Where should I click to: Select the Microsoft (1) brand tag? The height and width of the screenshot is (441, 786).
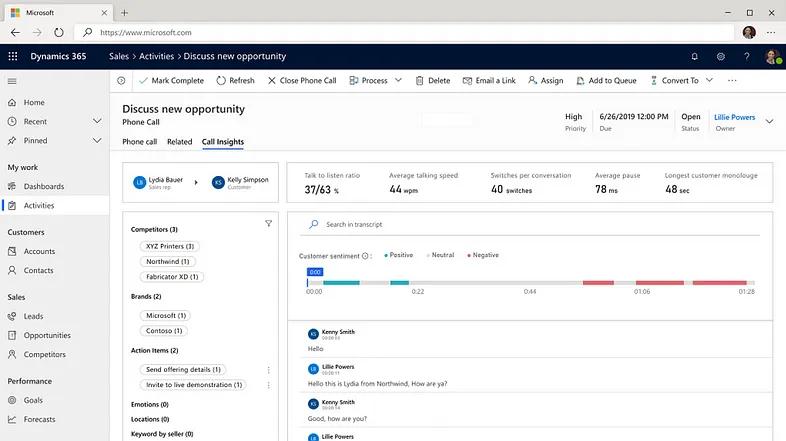(166, 315)
